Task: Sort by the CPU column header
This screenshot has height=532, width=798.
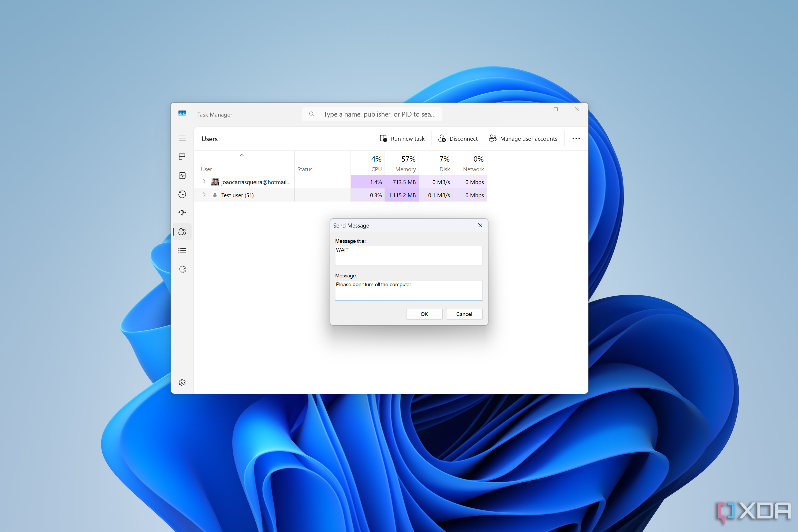Action: point(368,163)
